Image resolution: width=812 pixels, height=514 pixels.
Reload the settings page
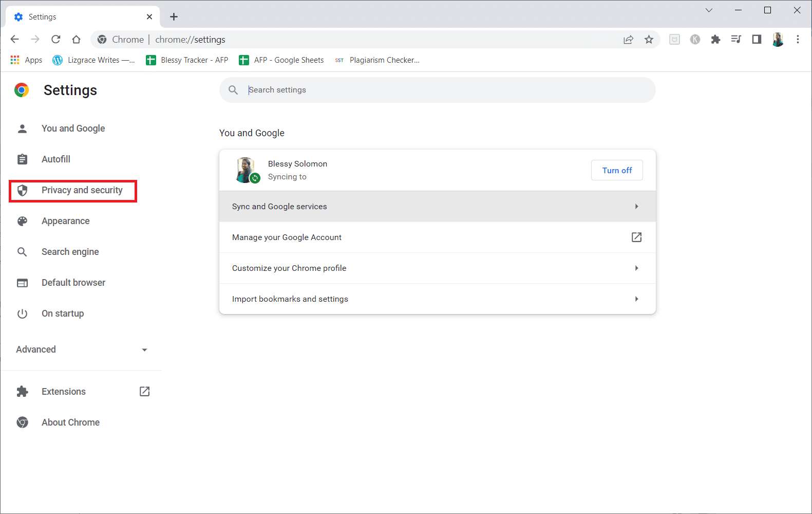[55, 39]
